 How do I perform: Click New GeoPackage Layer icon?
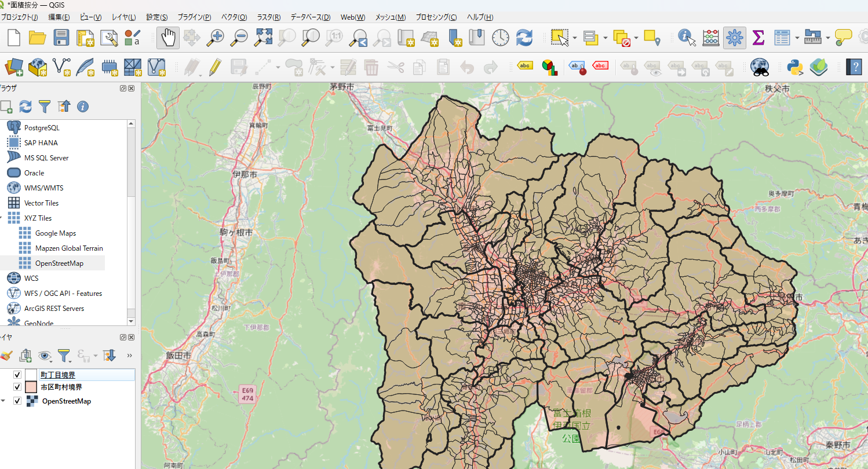pos(37,67)
